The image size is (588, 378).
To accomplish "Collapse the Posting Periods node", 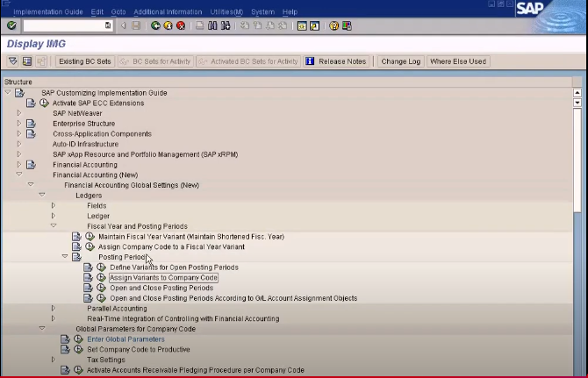I will (65, 256).
